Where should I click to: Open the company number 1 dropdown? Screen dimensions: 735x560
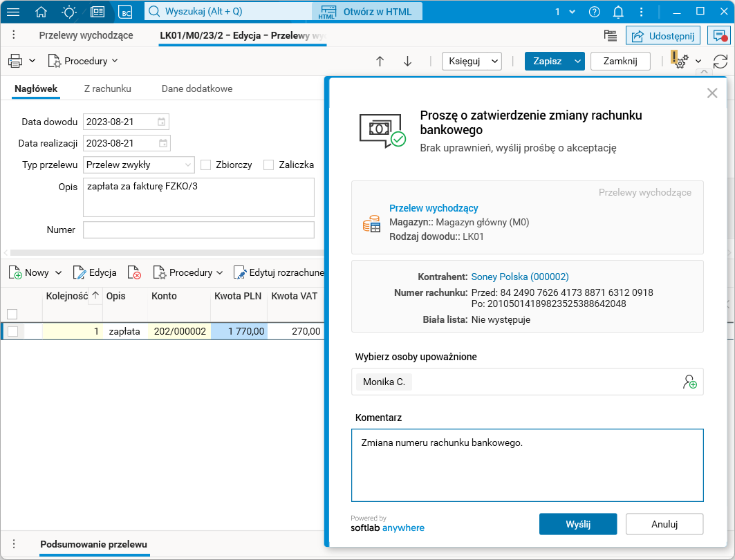[565, 12]
